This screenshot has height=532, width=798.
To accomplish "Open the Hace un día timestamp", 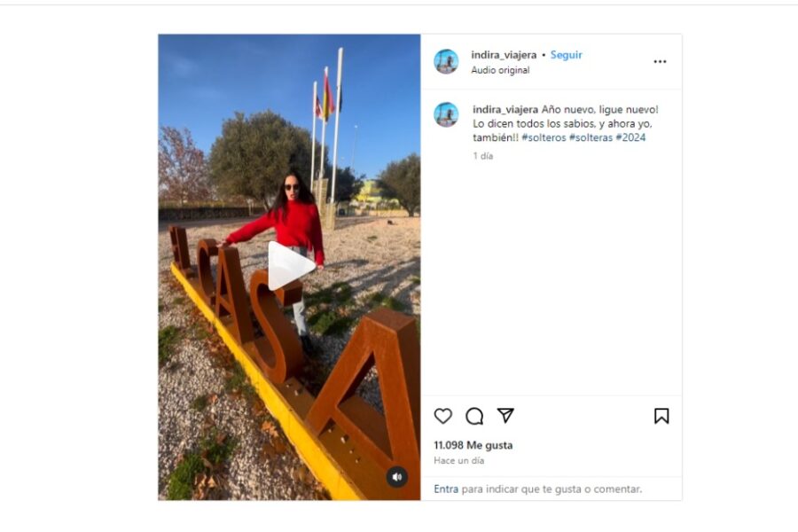I will [458, 460].
